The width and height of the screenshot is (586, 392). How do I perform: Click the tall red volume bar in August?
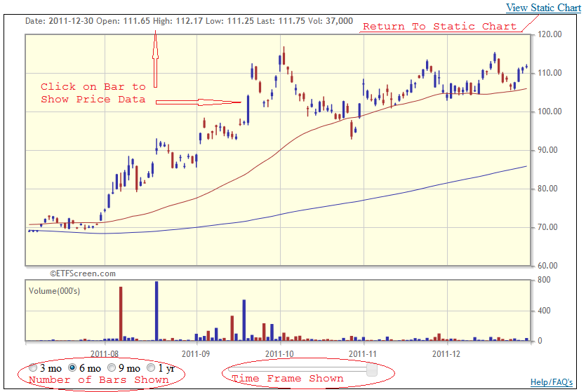click(x=121, y=313)
